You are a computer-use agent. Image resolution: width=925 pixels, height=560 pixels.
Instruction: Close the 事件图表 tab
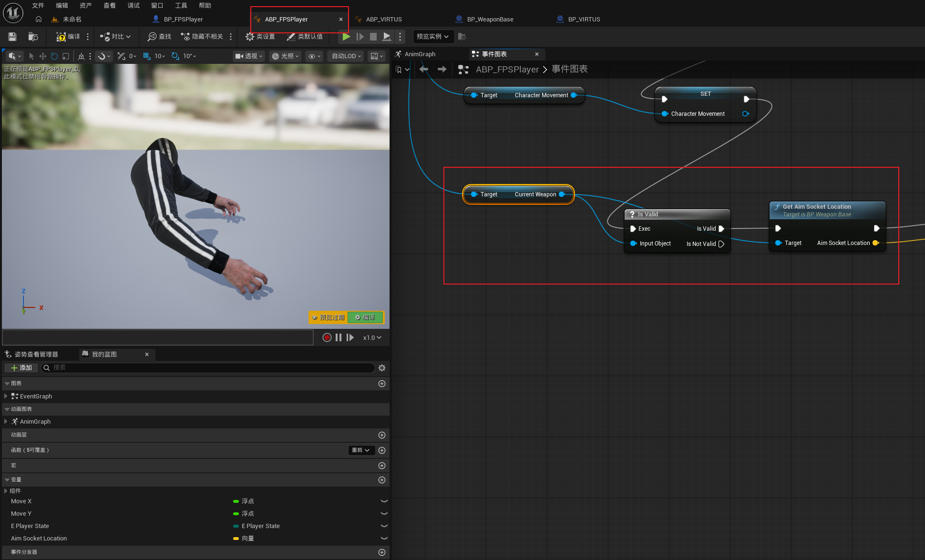coord(537,54)
